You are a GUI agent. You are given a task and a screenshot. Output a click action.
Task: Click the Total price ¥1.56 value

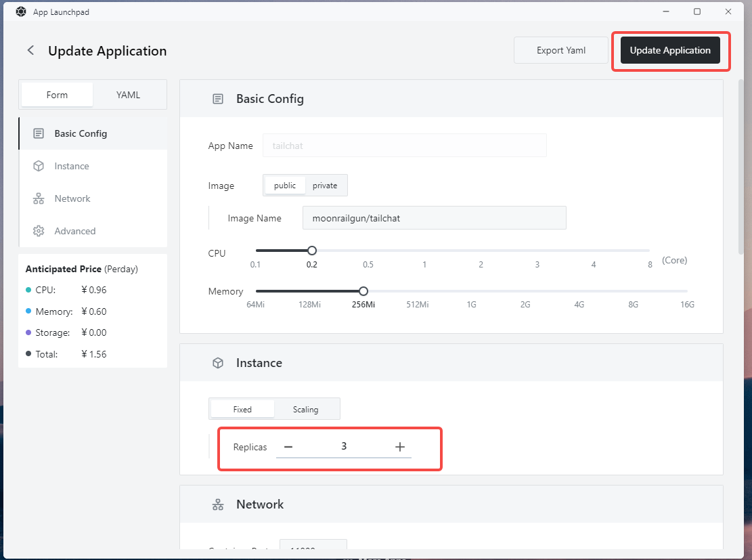click(x=94, y=354)
